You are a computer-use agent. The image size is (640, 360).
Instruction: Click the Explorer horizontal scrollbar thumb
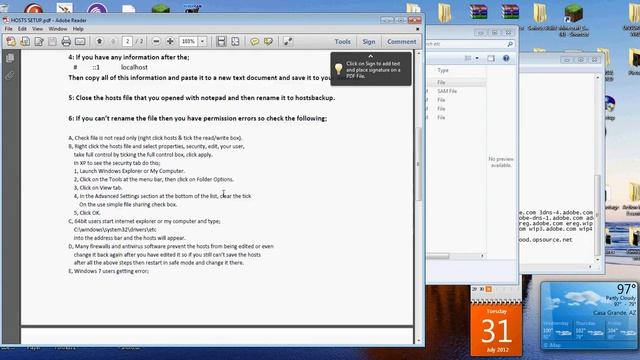point(438,256)
